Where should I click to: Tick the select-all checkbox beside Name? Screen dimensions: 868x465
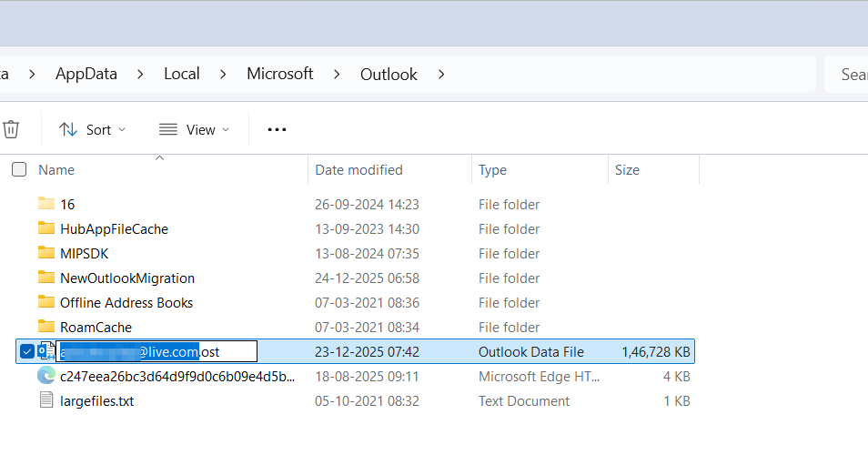(x=19, y=169)
